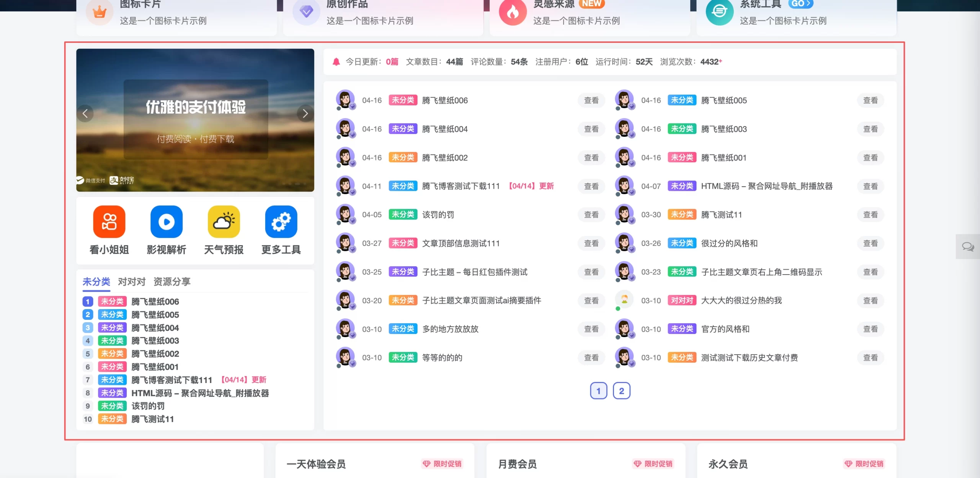
Task: Click the GO badge on 系统工具 card
Action: (x=801, y=4)
